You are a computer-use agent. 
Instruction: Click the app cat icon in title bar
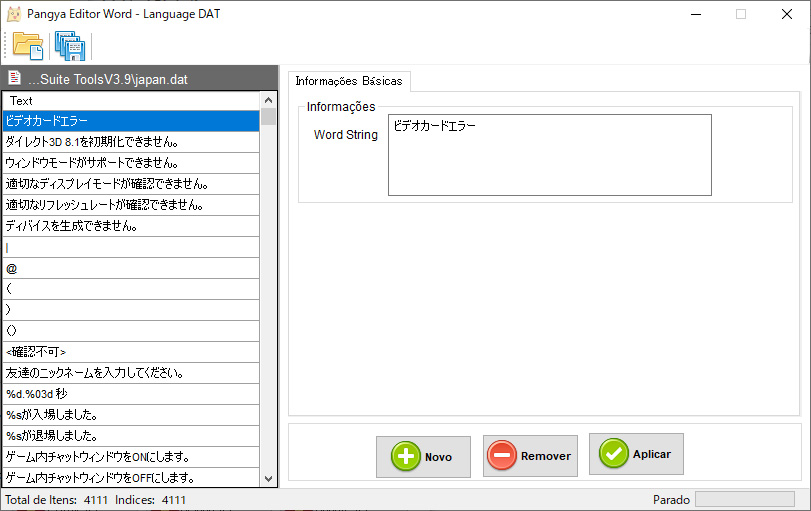[14, 14]
